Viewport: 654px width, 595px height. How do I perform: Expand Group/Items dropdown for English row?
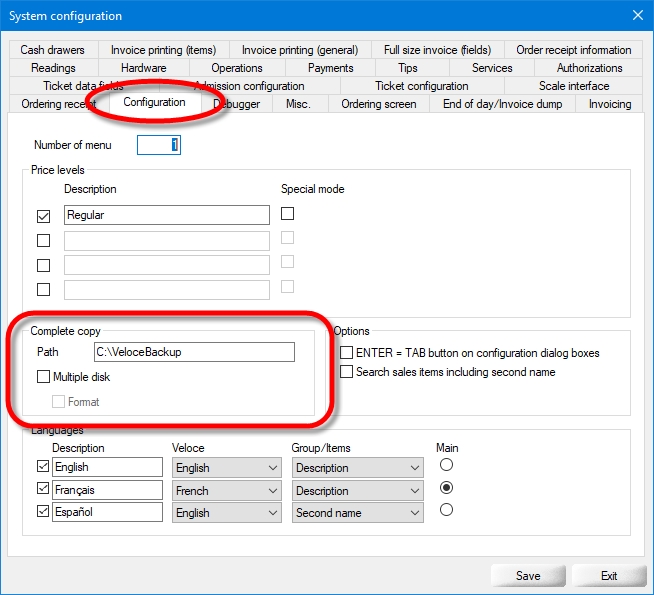(358, 468)
